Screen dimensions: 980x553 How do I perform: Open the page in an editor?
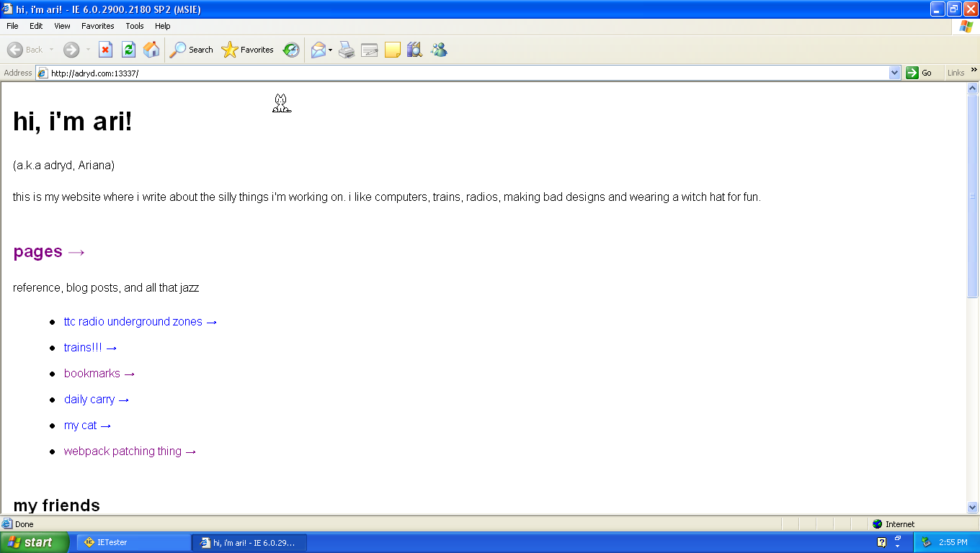pos(370,49)
